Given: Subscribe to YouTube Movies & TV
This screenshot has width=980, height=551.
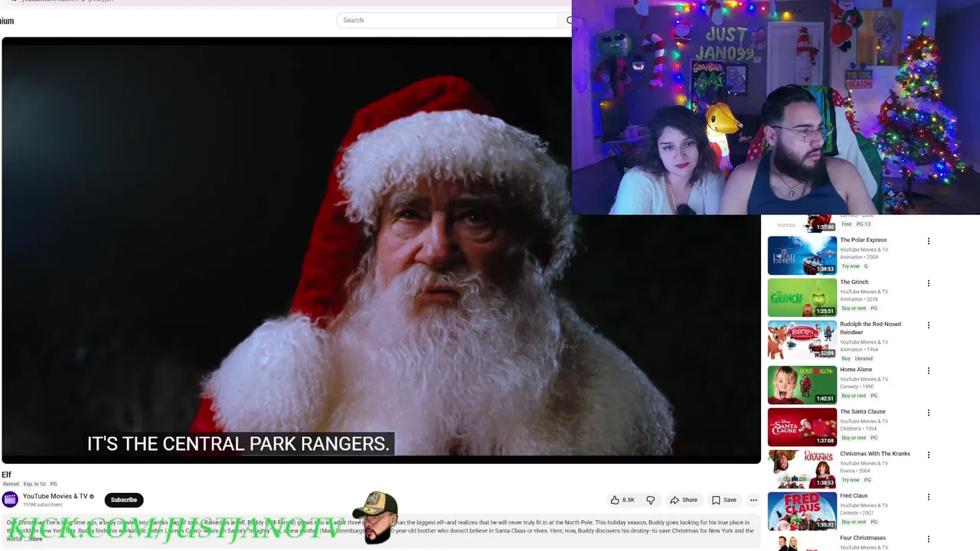Looking at the screenshot, I should [123, 500].
